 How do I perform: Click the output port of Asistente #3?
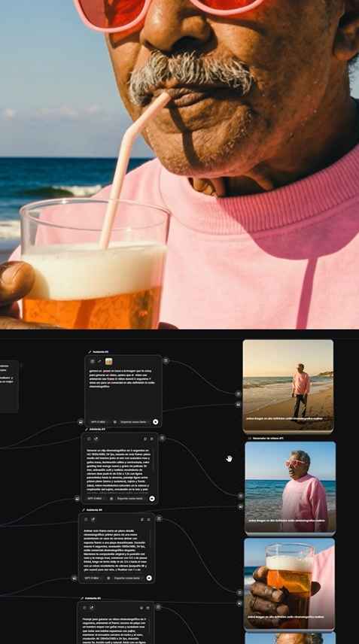[163, 438]
